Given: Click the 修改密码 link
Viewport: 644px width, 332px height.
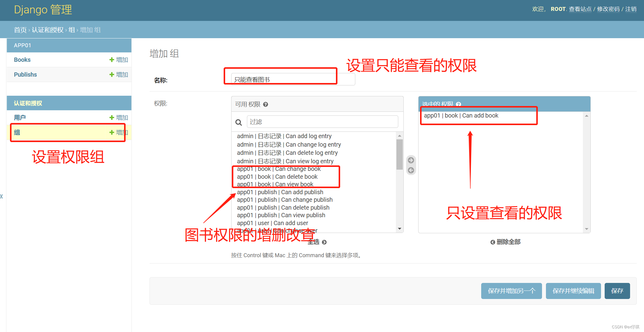Looking at the screenshot, I should pyautogui.click(x=608, y=9).
